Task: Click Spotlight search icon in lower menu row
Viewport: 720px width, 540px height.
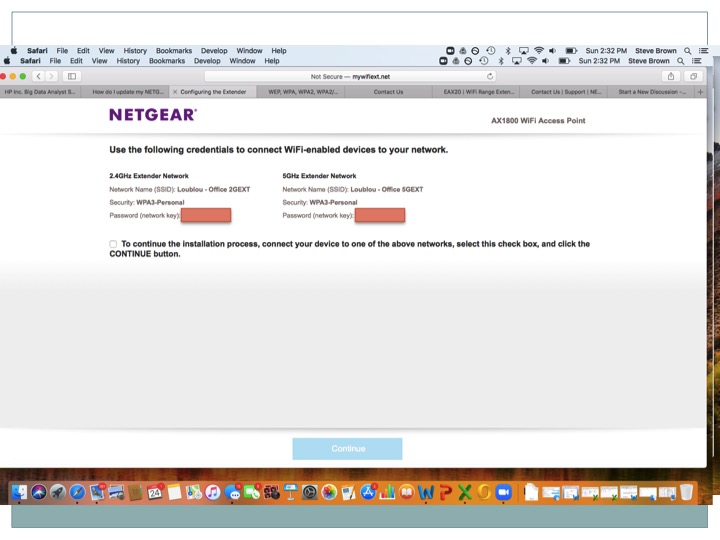Action: tap(681, 61)
